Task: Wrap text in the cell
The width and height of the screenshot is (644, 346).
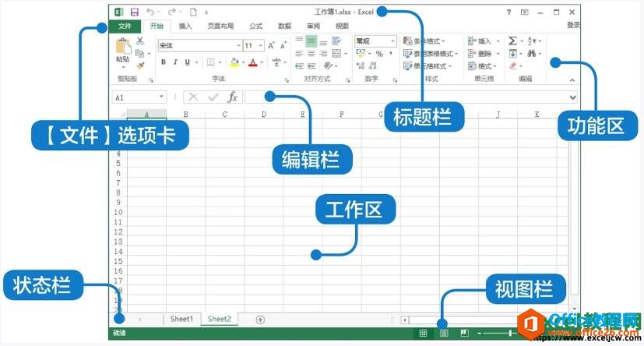Action: [x=336, y=41]
